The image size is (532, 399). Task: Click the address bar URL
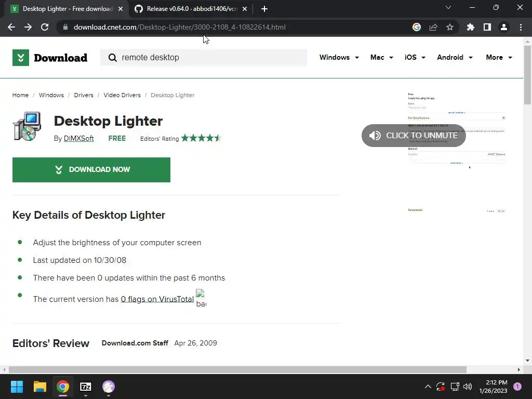tap(179, 27)
